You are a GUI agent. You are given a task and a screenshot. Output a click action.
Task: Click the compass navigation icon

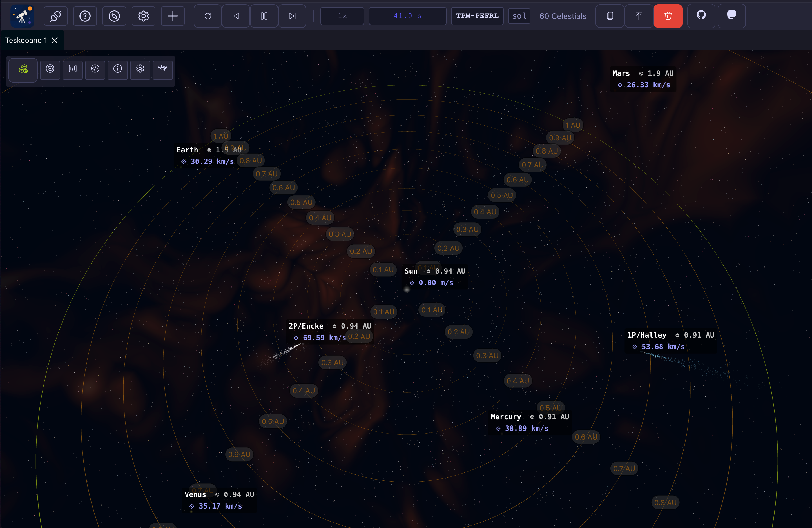(x=114, y=16)
